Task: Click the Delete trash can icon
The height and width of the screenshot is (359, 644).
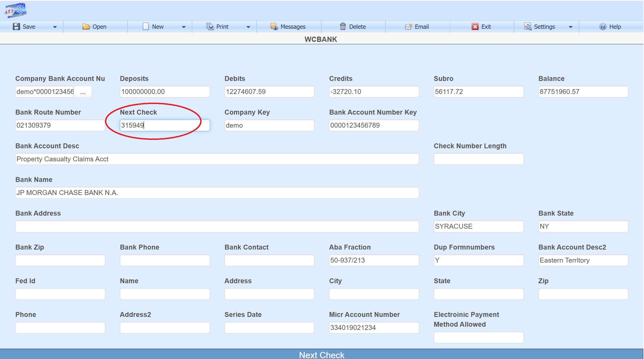Action: pyautogui.click(x=343, y=27)
